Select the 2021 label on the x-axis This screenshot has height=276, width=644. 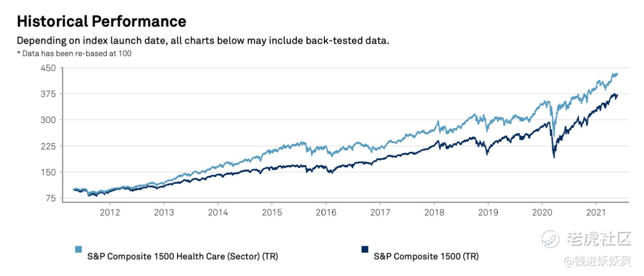click(597, 212)
